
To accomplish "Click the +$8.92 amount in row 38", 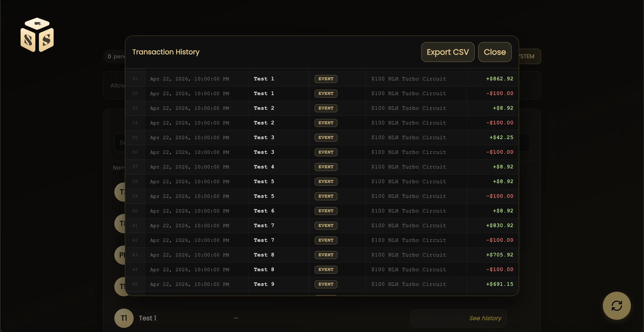I will click(503, 182).
